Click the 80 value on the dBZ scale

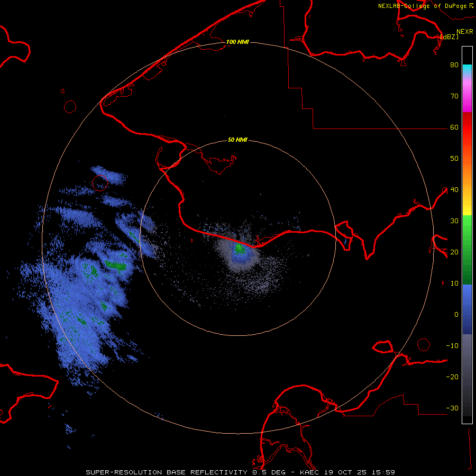pos(454,65)
